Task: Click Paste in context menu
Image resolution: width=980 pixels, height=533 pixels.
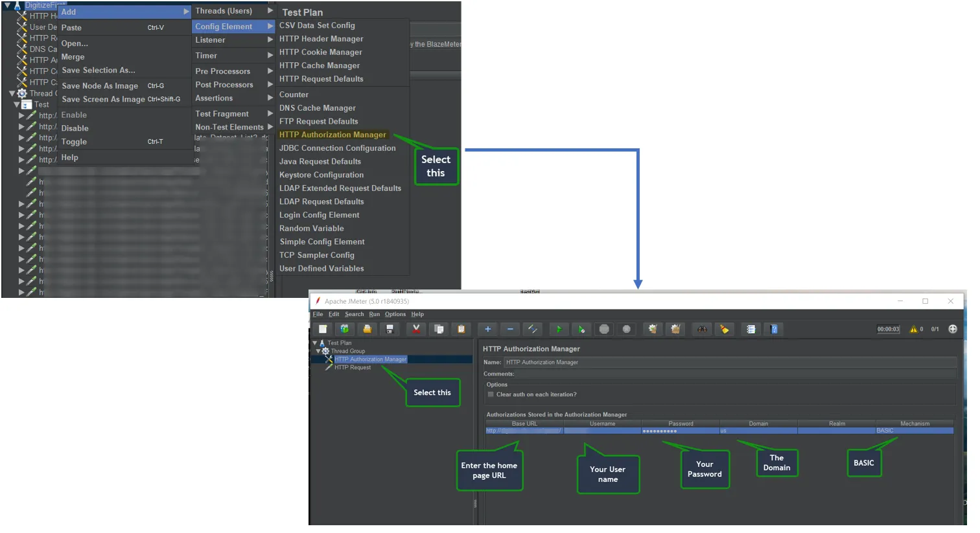Action: (x=123, y=28)
